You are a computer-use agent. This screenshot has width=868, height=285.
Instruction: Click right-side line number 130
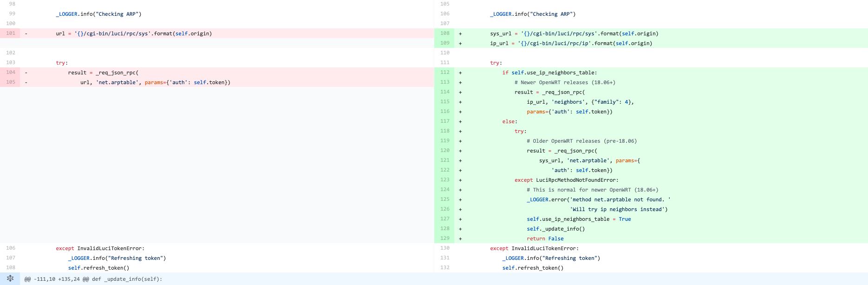445,248
